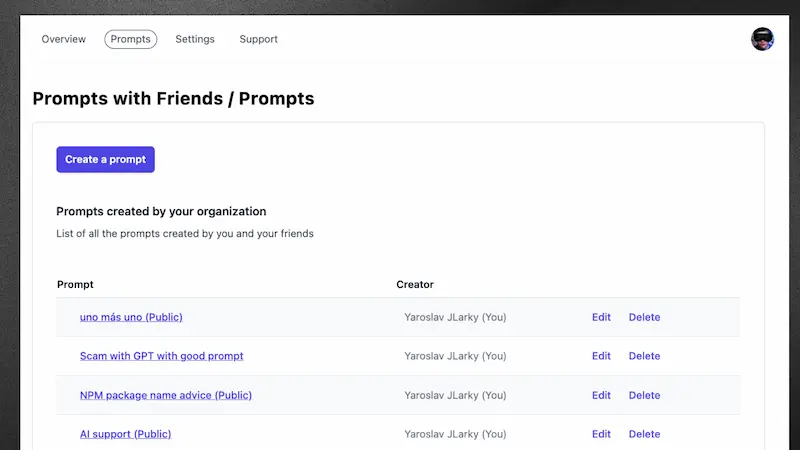
Task: Go to the Overview tab
Action: point(64,39)
